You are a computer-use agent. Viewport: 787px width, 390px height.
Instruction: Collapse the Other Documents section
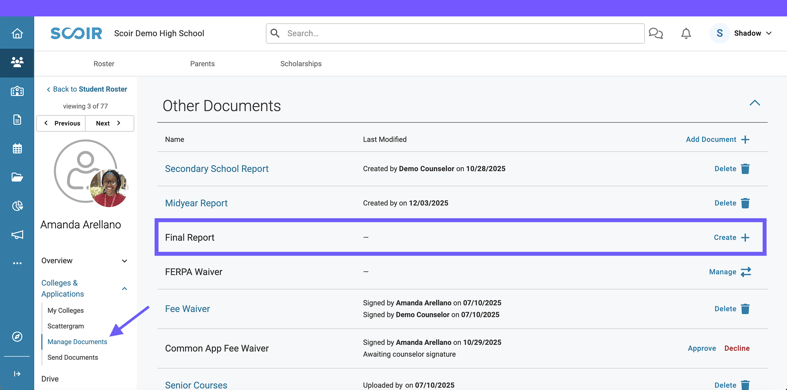pyautogui.click(x=754, y=103)
